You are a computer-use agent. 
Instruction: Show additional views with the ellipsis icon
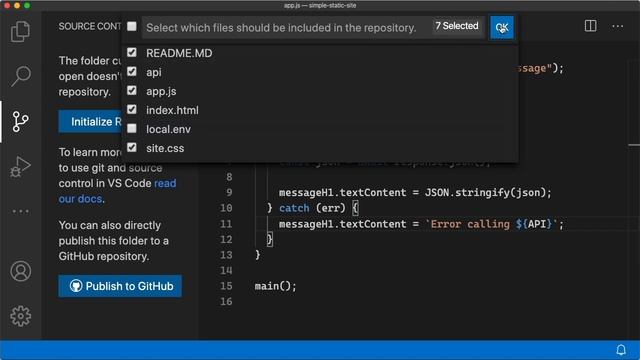(x=20, y=211)
